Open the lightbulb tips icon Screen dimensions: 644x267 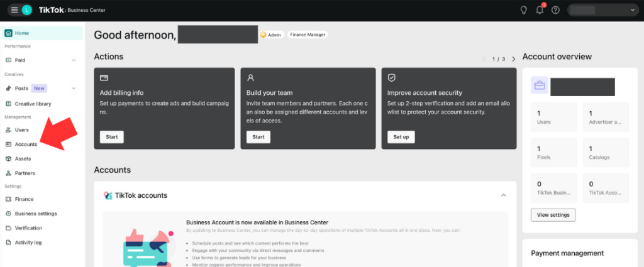tap(523, 10)
